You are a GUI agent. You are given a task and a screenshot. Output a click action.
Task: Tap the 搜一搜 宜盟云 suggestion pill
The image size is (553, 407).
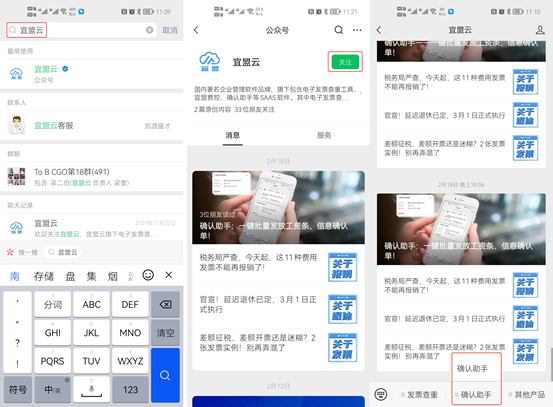click(62, 252)
